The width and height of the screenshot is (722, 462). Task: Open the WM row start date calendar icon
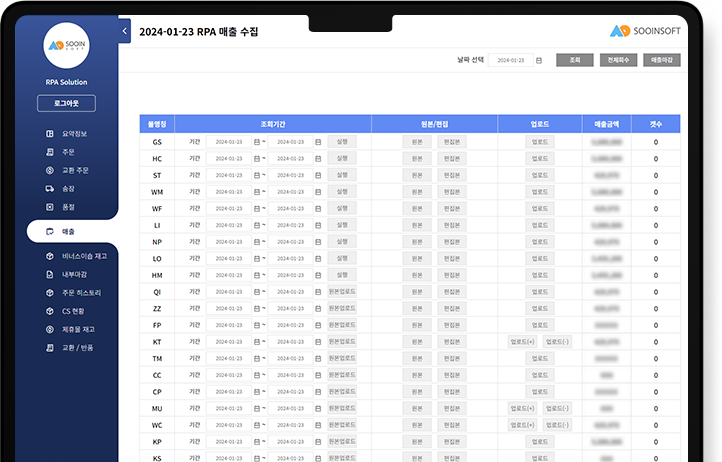[x=257, y=192]
